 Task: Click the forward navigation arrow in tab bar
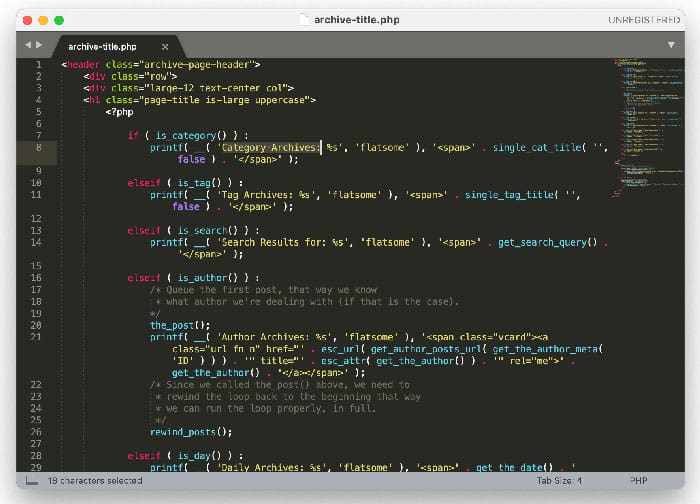(39, 45)
